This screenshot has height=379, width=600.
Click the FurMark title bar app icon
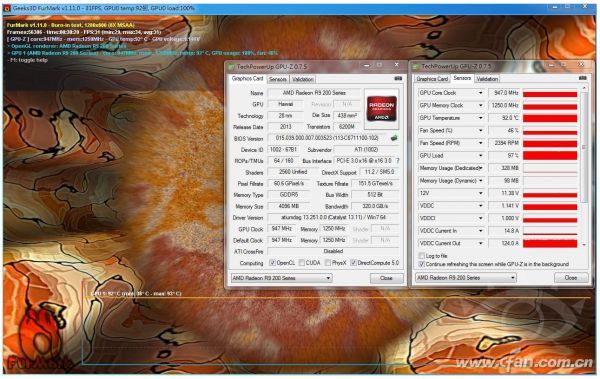7,8
